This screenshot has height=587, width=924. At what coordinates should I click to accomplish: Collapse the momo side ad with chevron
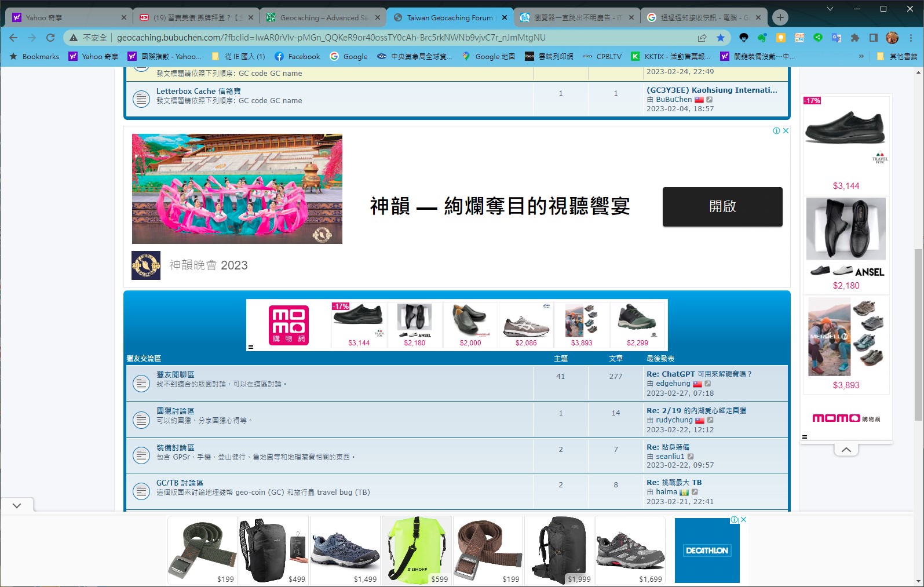846,450
